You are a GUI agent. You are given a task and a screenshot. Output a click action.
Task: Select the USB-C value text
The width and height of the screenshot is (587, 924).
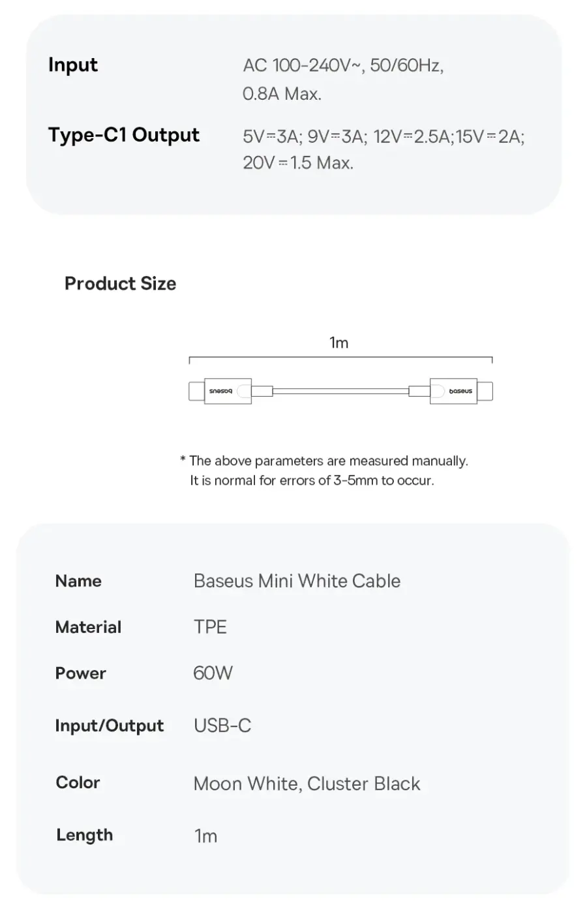coord(222,726)
